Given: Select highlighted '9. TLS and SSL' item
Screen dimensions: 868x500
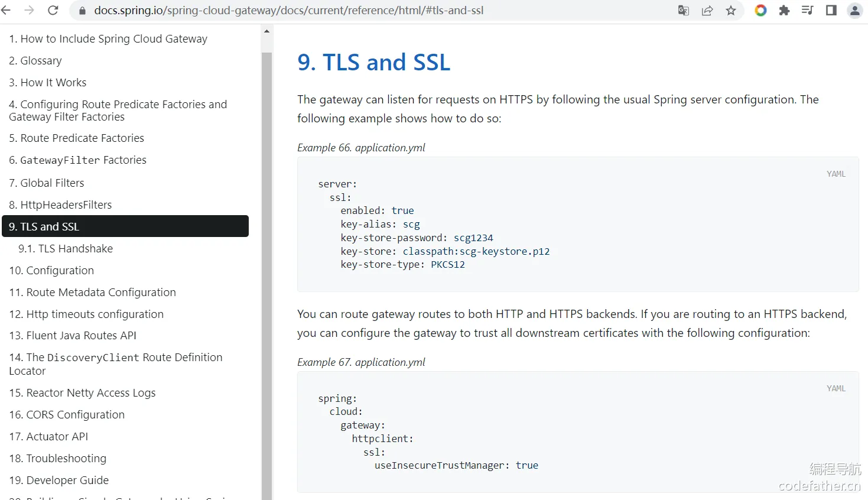Looking at the screenshot, I should (x=125, y=226).
